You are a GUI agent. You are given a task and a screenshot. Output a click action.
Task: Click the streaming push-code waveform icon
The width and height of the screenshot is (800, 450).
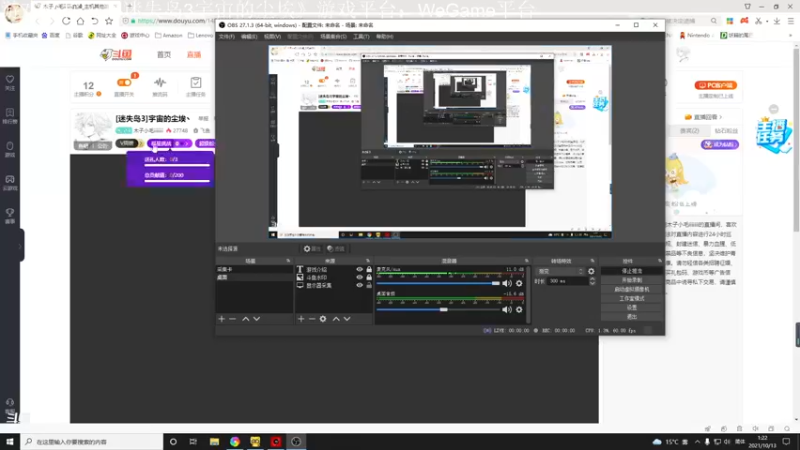pyautogui.click(x=160, y=86)
